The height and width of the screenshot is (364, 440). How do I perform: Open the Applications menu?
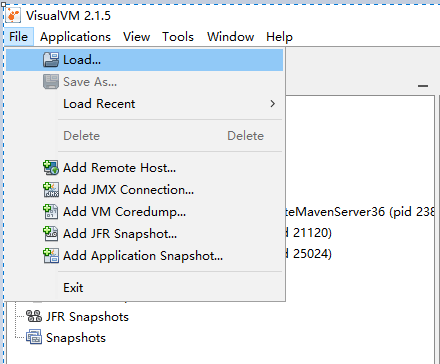[x=75, y=37]
